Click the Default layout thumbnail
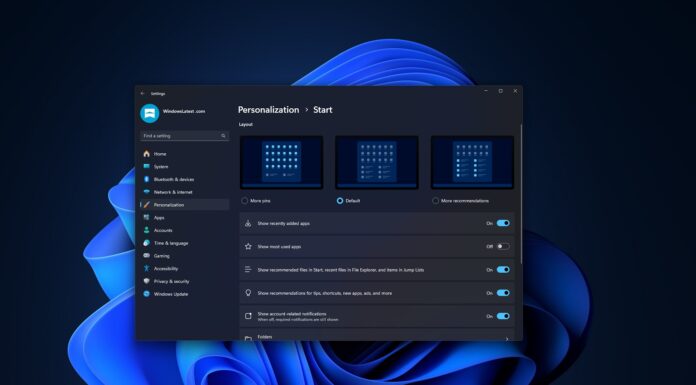 click(x=377, y=163)
